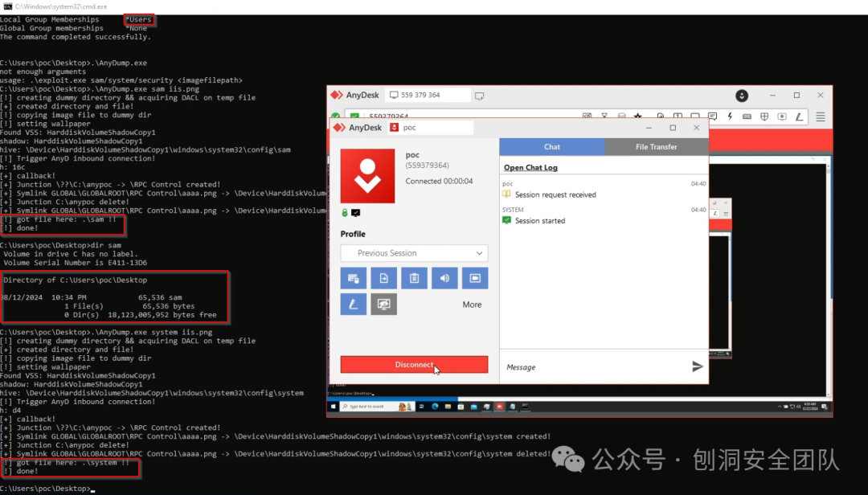Switch to the Chat tab
The width and height of the screenshot is (868, 495).
552,147
